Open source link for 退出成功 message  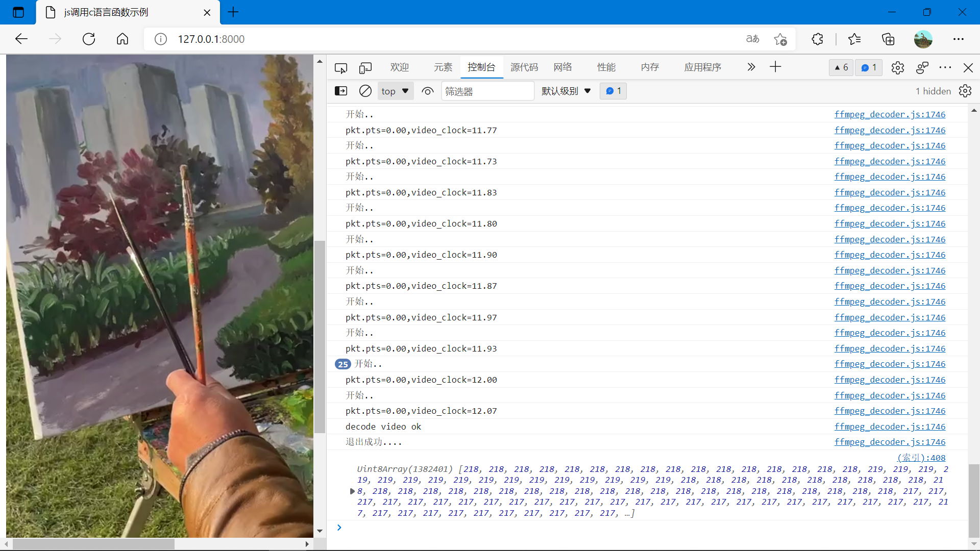point(890,442)
